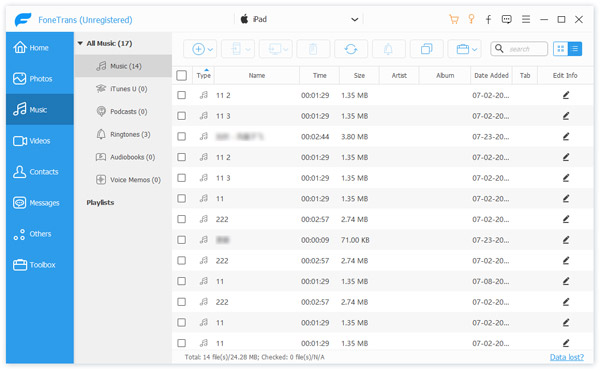Tick the checkbox for the 71.00 KB track

[x=182, y=240]
